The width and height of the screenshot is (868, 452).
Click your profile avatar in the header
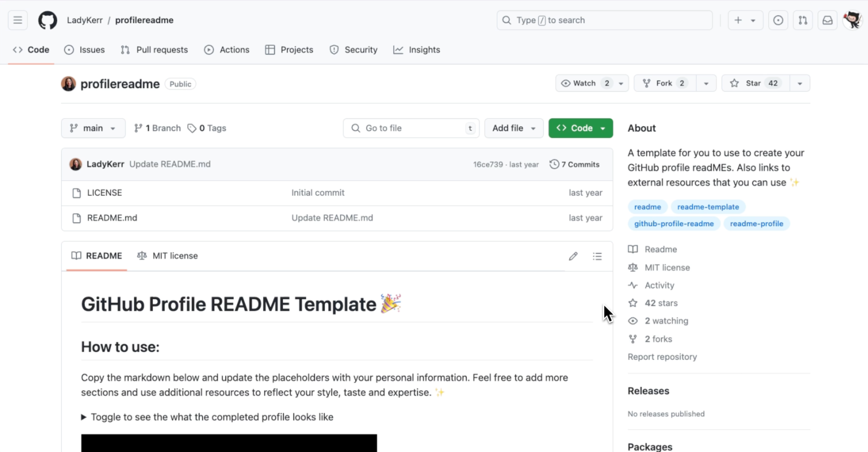[x=852, y=20]
